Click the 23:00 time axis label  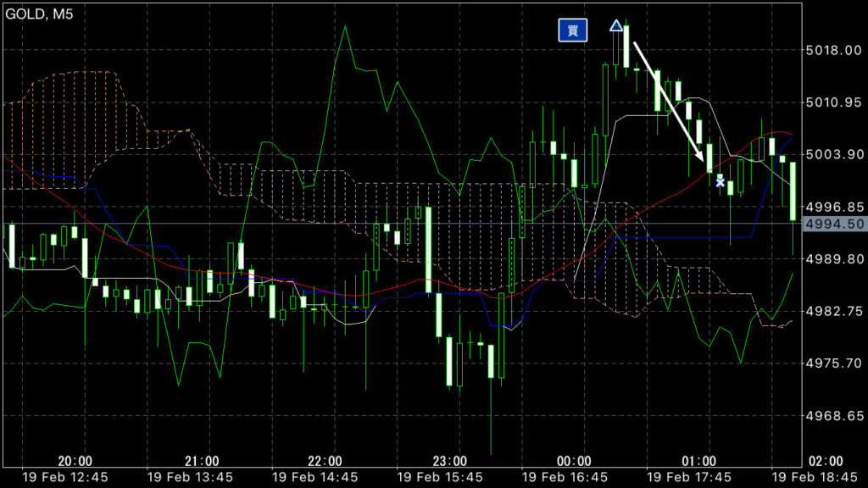(449, 461)
